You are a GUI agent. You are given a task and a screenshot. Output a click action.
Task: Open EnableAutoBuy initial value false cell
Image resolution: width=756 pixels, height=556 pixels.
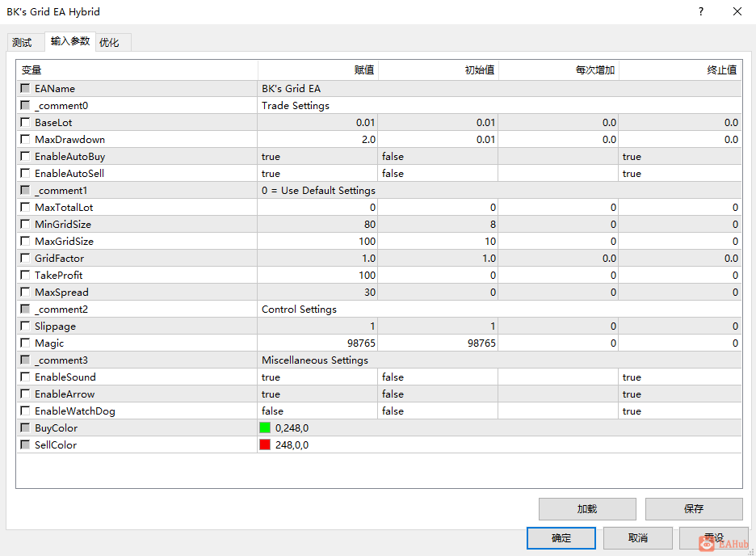tap(438, 156)
